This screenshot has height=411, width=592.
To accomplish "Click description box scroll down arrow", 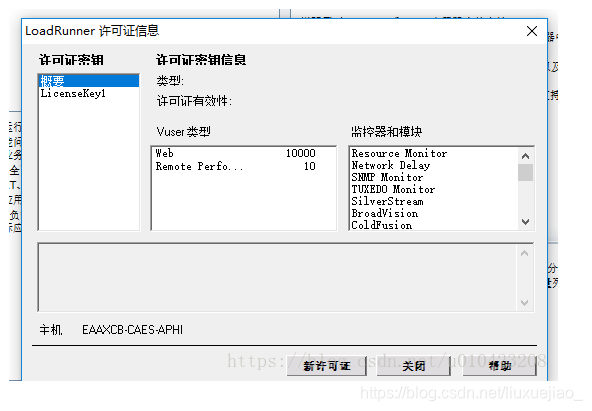I will coord(524,302).
